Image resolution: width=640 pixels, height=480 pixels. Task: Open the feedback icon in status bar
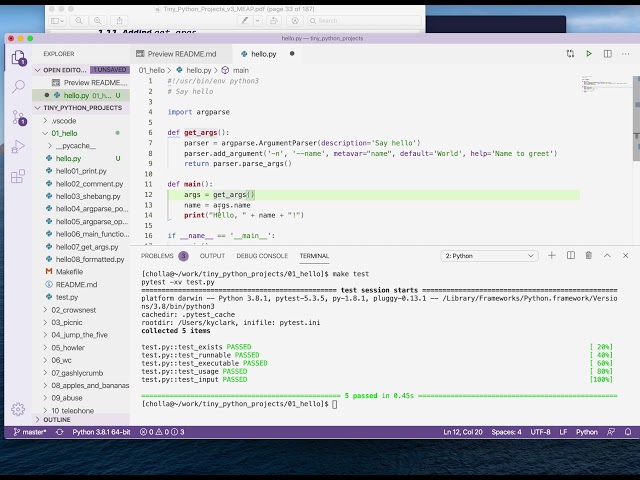(x=611, y=432)
